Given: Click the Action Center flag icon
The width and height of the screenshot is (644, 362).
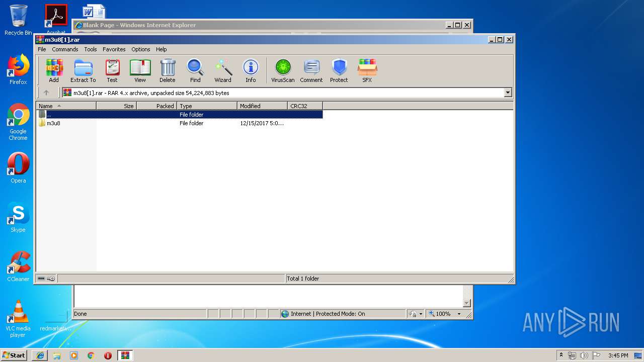Looking at the screenshot, I should click(595, 355).
